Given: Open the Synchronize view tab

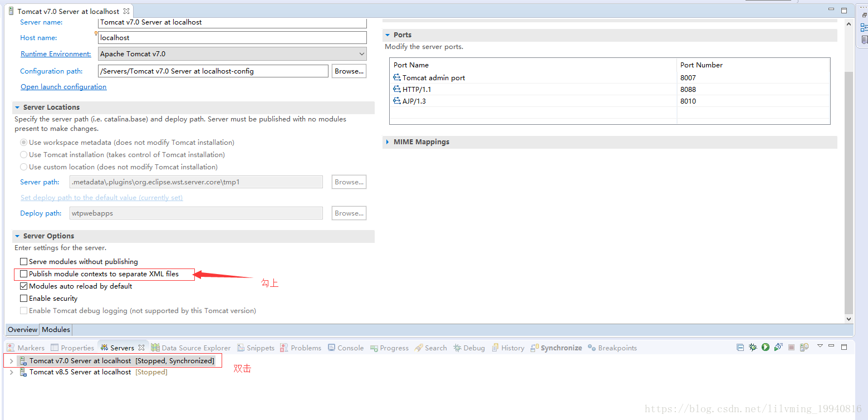Looking at the screenshot, I should (x=556, y=348).
